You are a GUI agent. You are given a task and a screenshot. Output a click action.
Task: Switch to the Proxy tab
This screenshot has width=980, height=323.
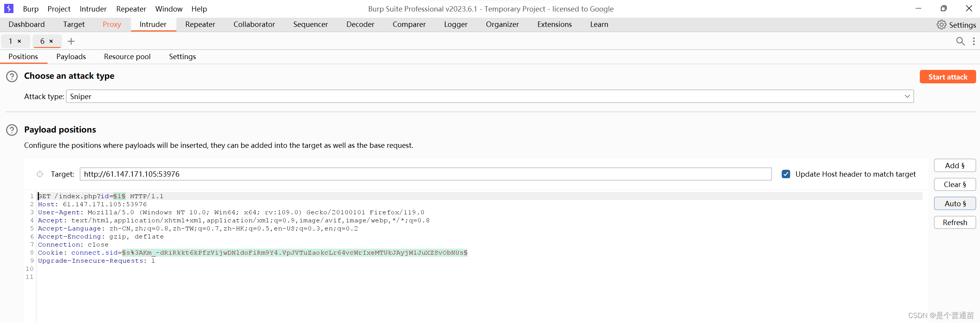(112, 24)
